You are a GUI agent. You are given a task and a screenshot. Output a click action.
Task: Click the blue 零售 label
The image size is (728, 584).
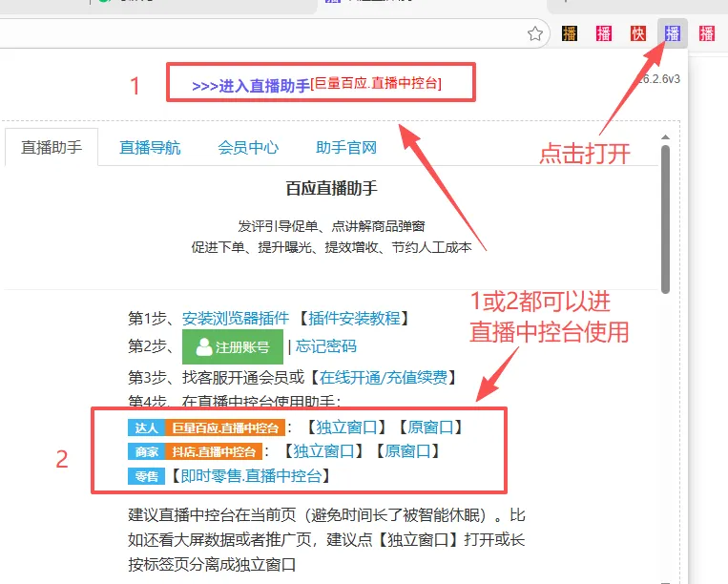click(146, 476)
